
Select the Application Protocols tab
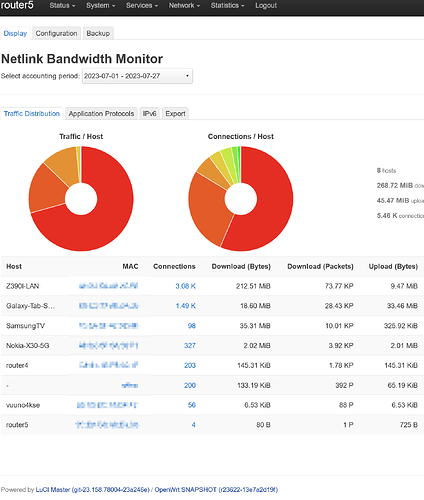[101, 114]
